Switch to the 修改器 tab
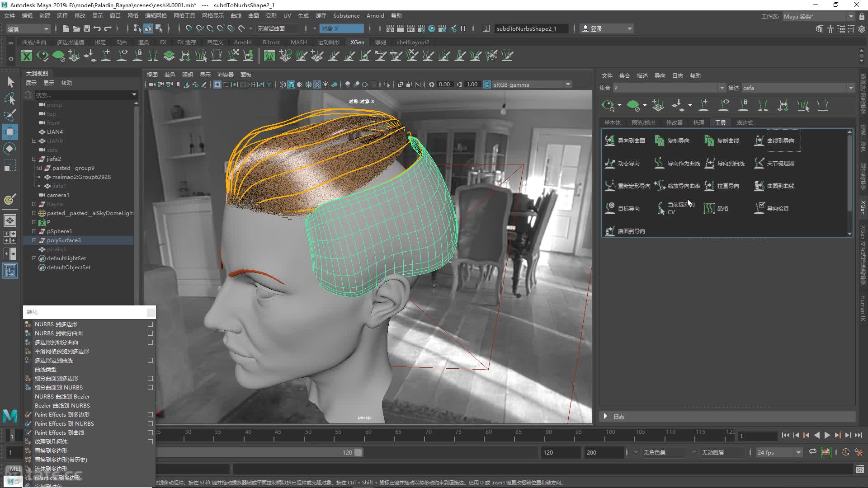 tap(674, 122)
